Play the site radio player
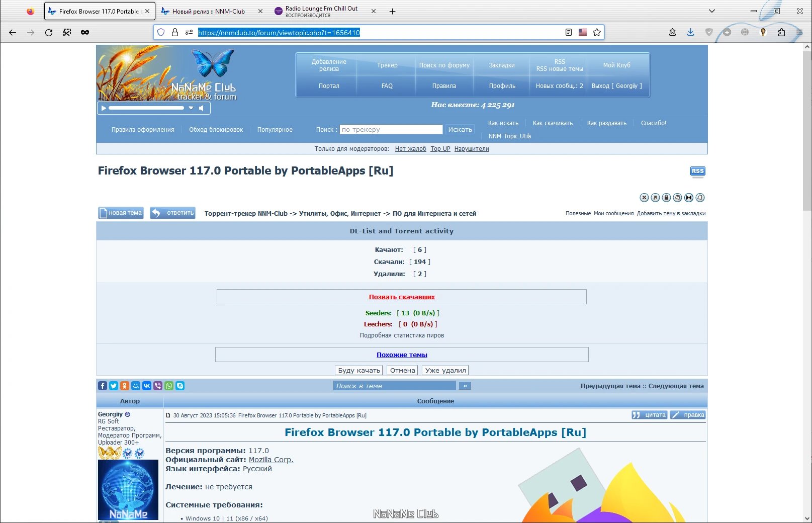The height and width of the screenshot is (523, 812). pyautogui.click(x=104, y=108)
